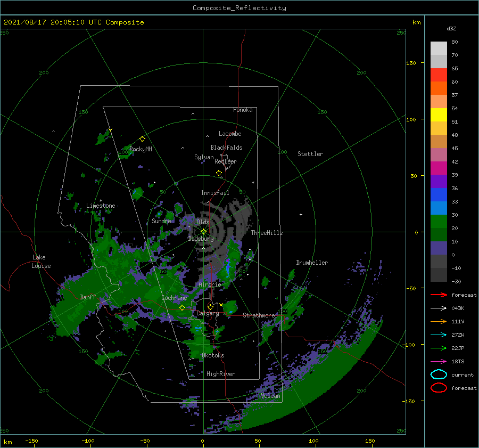Click the white plus marker east of ThreeHills
The image size is (479, 448).
[x=301, y=214]
